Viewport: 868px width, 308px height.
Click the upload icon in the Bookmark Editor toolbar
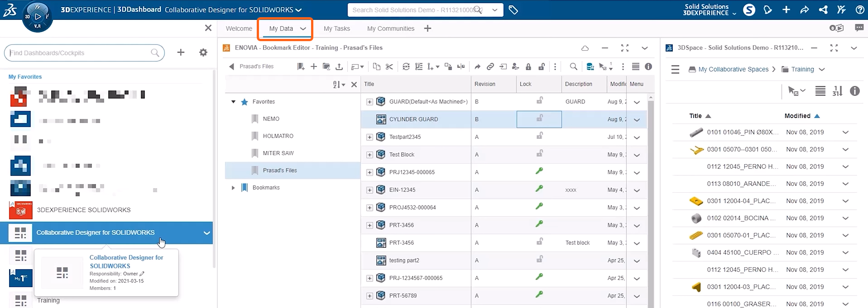pyautogui.click(x=339, y=66)
